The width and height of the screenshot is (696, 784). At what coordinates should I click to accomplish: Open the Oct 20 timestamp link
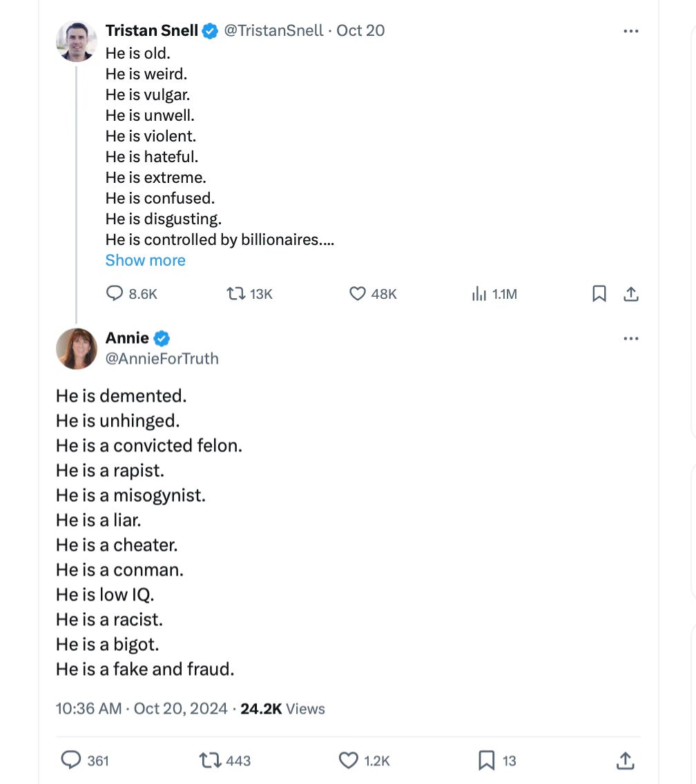tap(360, 30)
